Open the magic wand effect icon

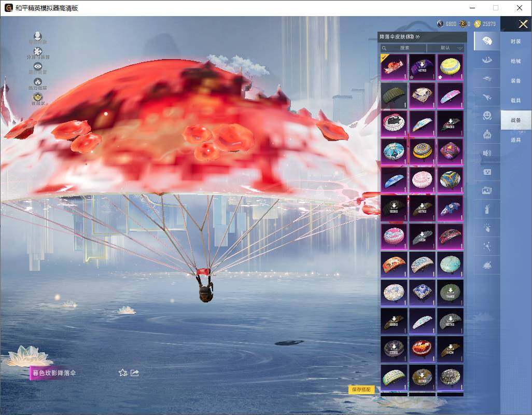(487, 246)
